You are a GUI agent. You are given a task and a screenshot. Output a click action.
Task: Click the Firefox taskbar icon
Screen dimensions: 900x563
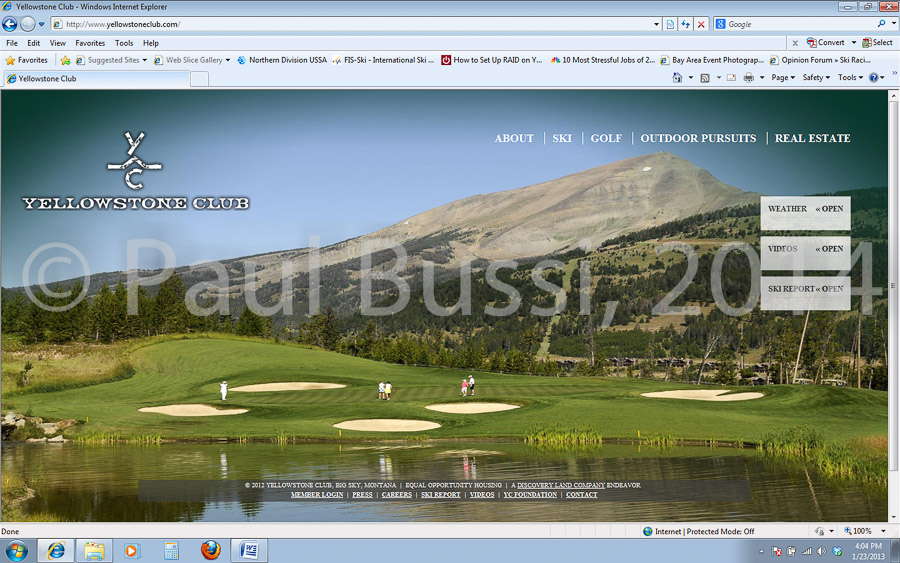pyautogui.click(x=211, y=550)
